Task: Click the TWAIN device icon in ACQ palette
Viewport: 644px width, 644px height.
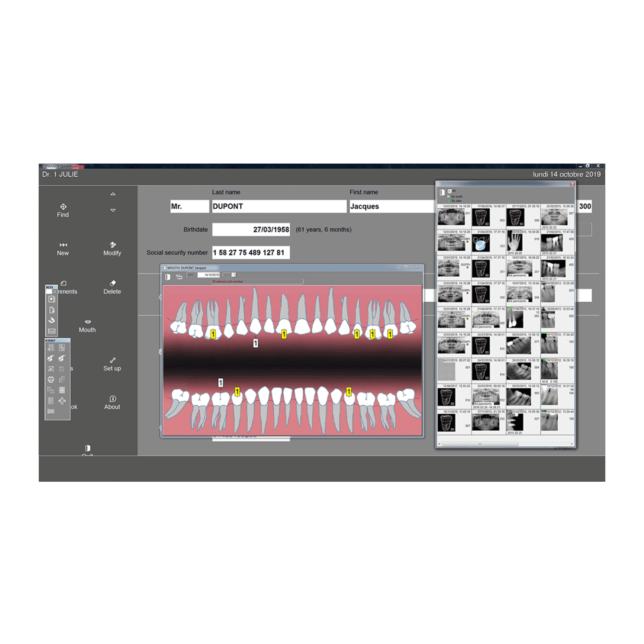Action: point(52,331)
